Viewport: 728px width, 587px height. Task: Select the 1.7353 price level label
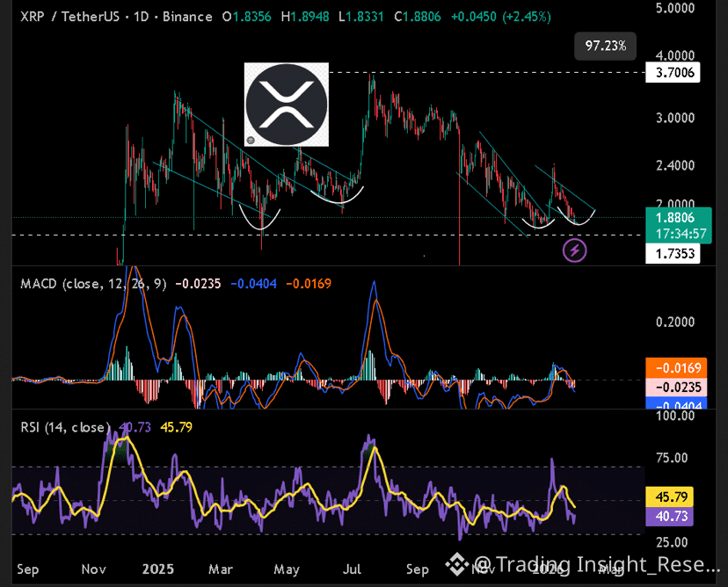pos(672,255)
